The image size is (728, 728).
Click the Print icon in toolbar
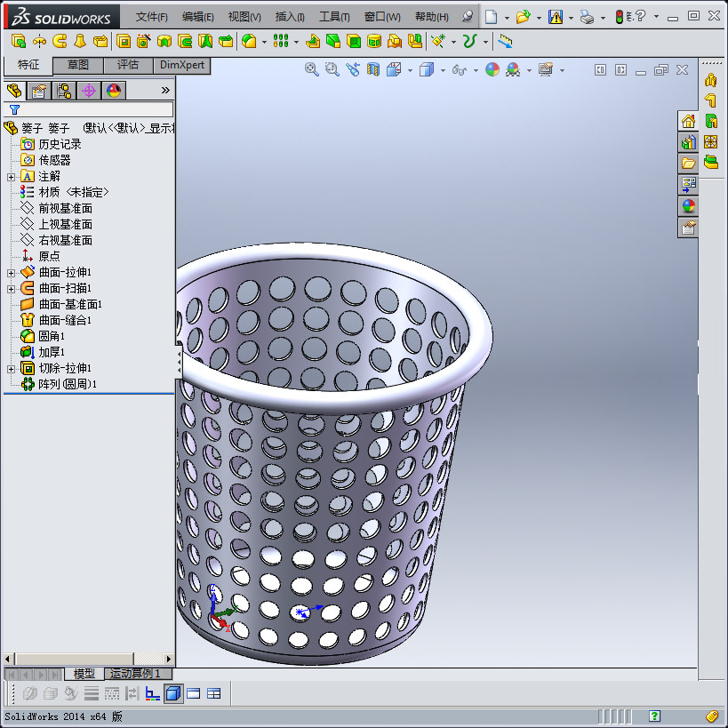click(587, 17)
